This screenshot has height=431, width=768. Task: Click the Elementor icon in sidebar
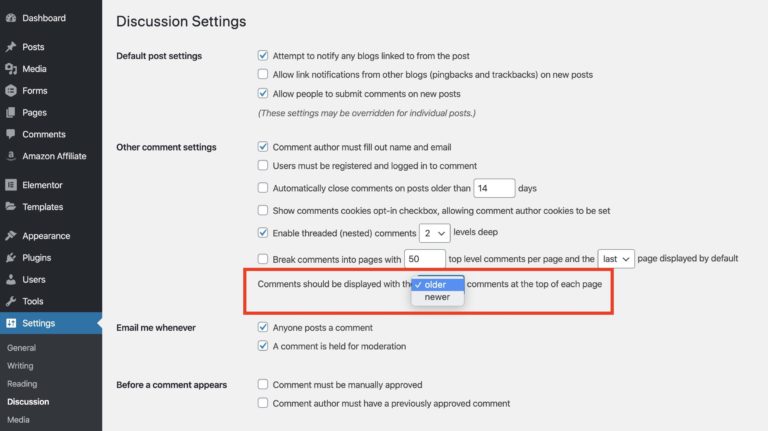coord(10,185)
